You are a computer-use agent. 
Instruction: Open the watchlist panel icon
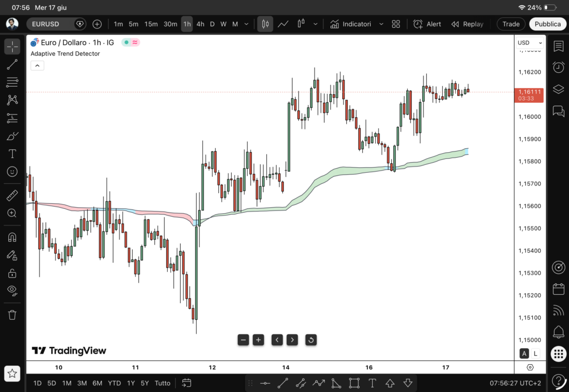558,47
